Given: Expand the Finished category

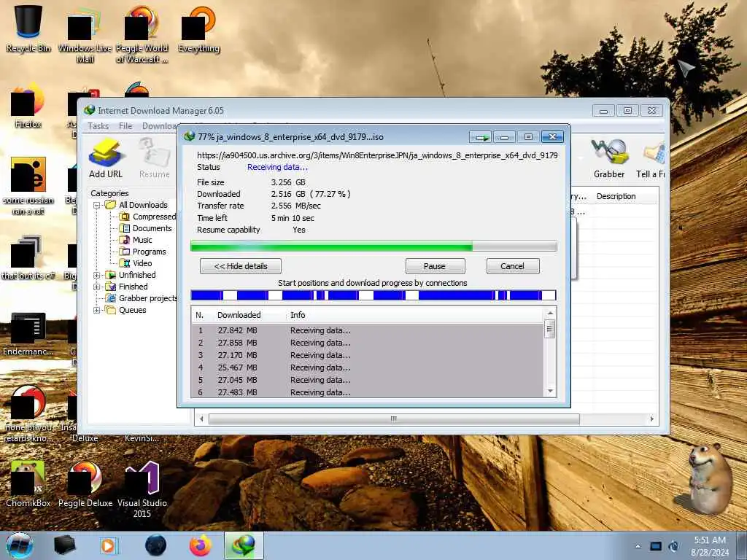Looking at the screenshot, I should pos(97,287).
